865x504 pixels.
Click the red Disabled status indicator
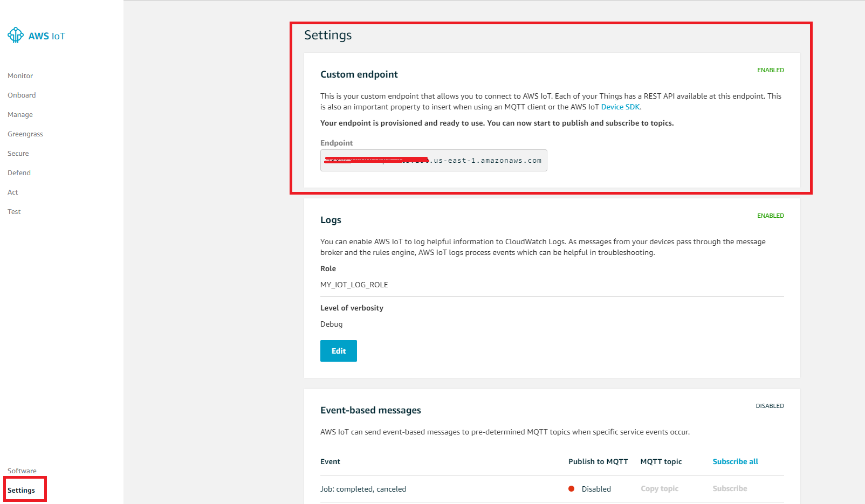coord(571,489)
